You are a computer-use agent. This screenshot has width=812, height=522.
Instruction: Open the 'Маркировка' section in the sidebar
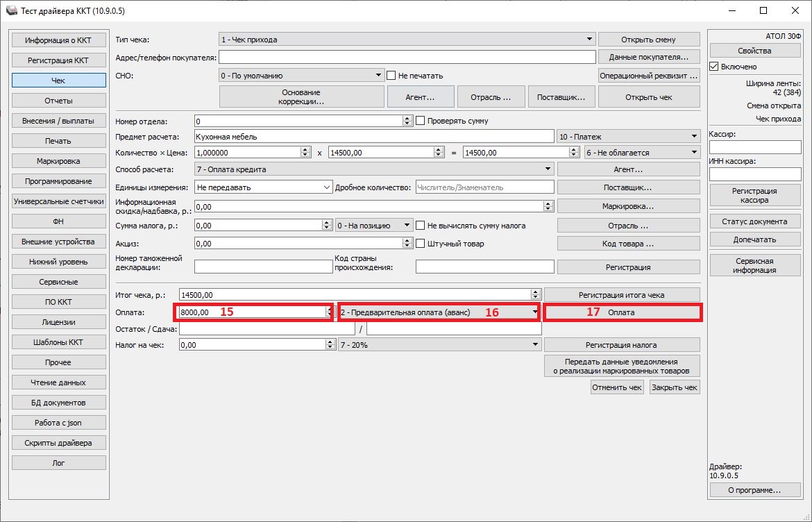[59, 161]
